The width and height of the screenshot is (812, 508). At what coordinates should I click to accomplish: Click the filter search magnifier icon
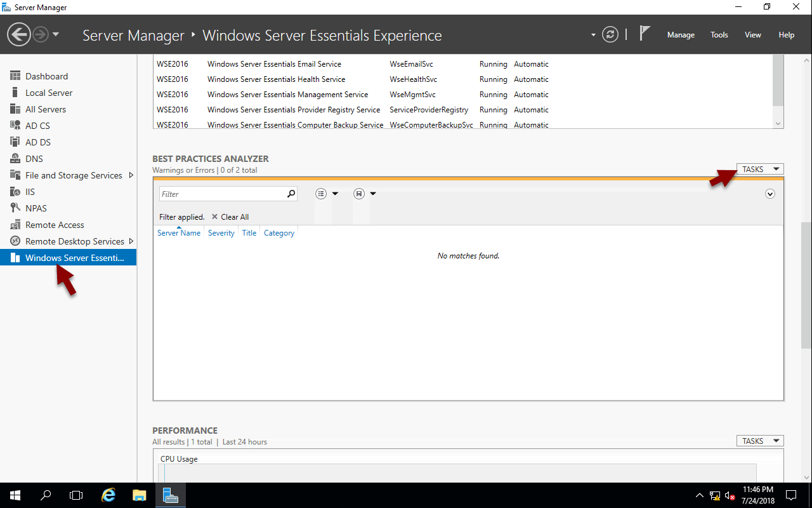pos(291,194)
